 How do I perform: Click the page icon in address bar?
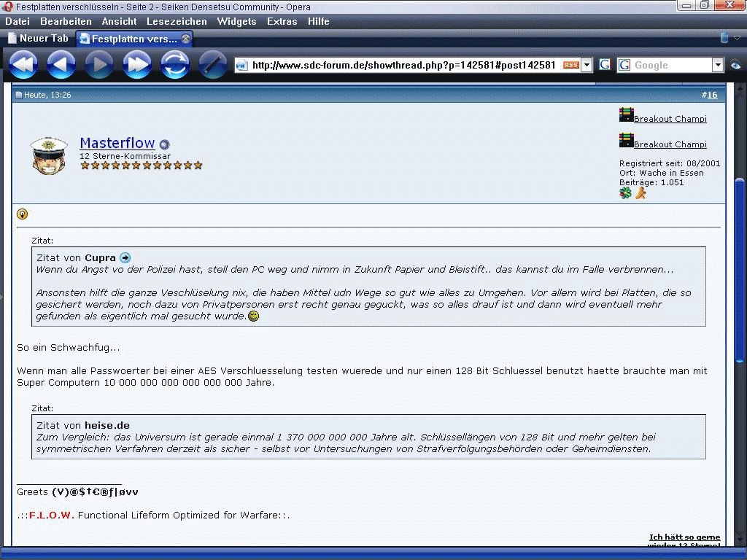[x=242, y=65]
